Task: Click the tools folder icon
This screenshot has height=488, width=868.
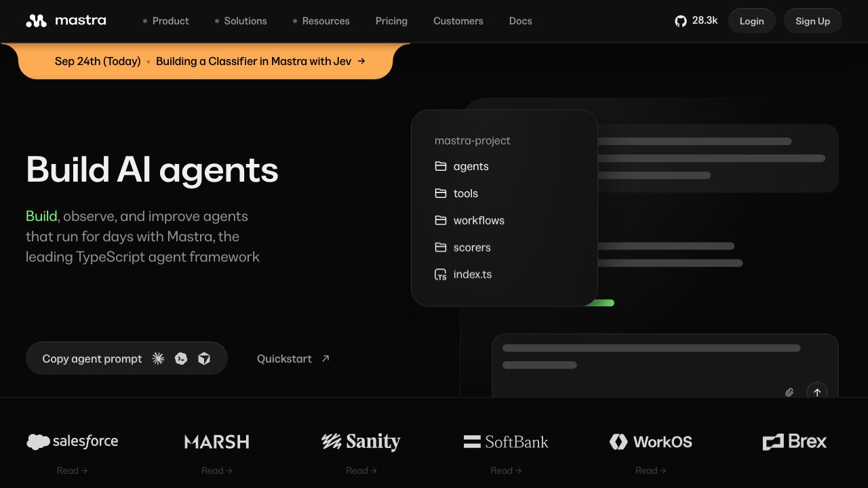Action: pos(441,193)
